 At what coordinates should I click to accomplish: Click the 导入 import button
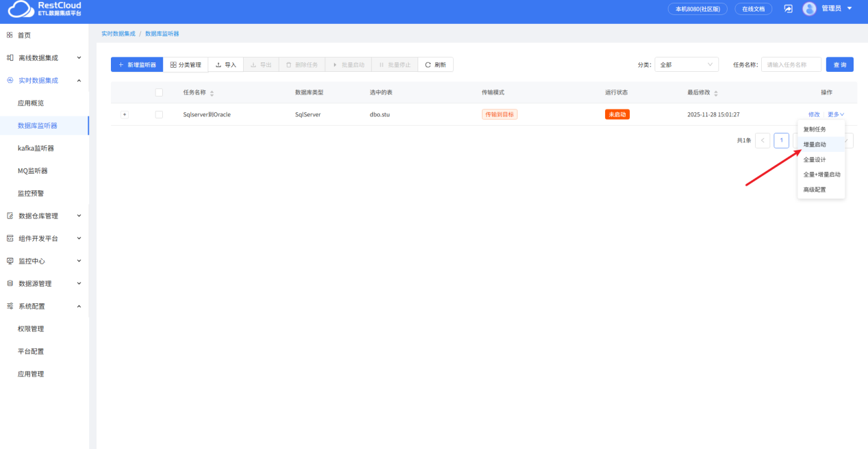[x=226, y=64]
